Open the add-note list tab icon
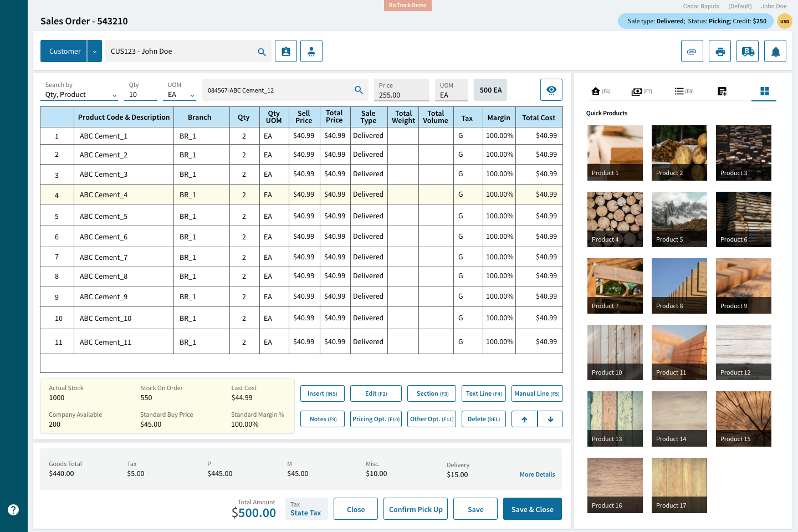Image resolution: width=798 pixels, height=532 pixels. pos(722,91)
